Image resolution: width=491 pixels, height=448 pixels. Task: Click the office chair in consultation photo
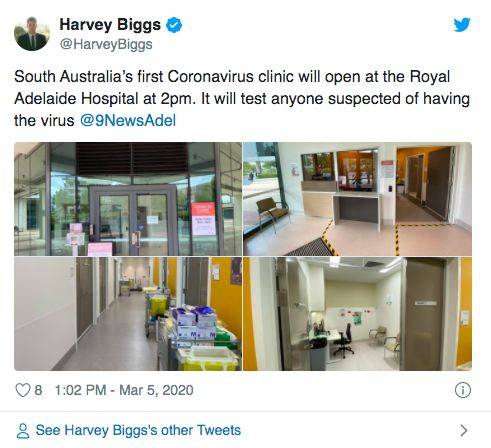coord(343,341)
